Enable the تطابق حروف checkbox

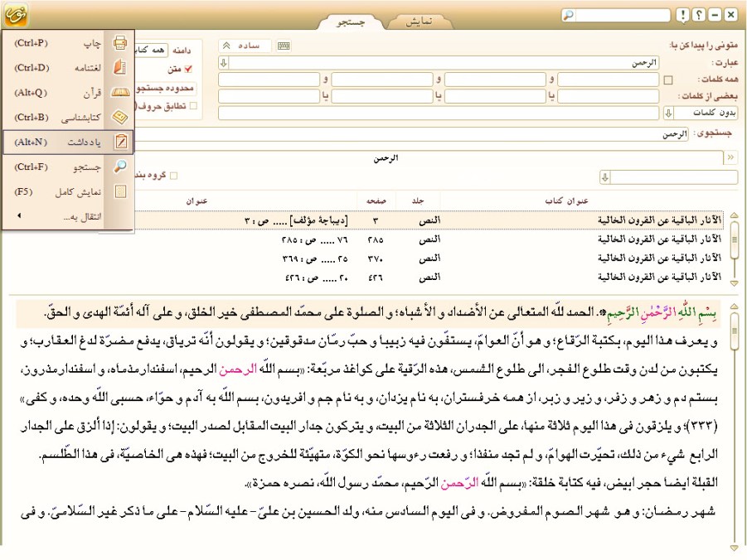(193, 106)
